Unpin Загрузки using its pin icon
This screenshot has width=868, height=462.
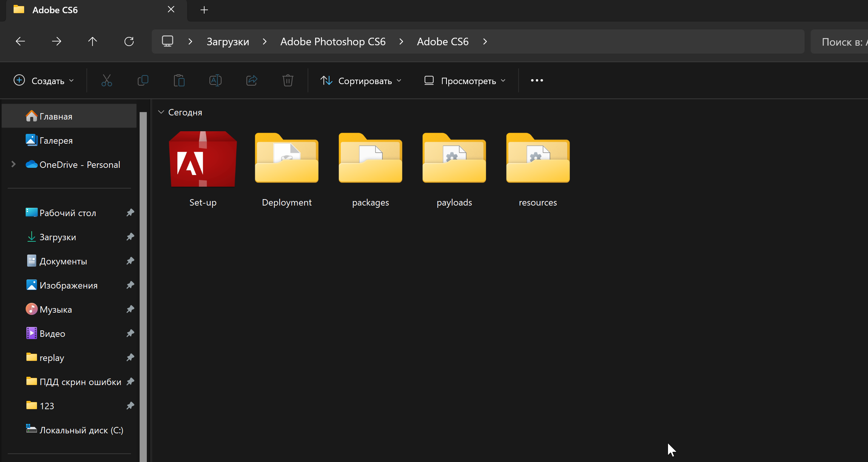coord(130,237)
